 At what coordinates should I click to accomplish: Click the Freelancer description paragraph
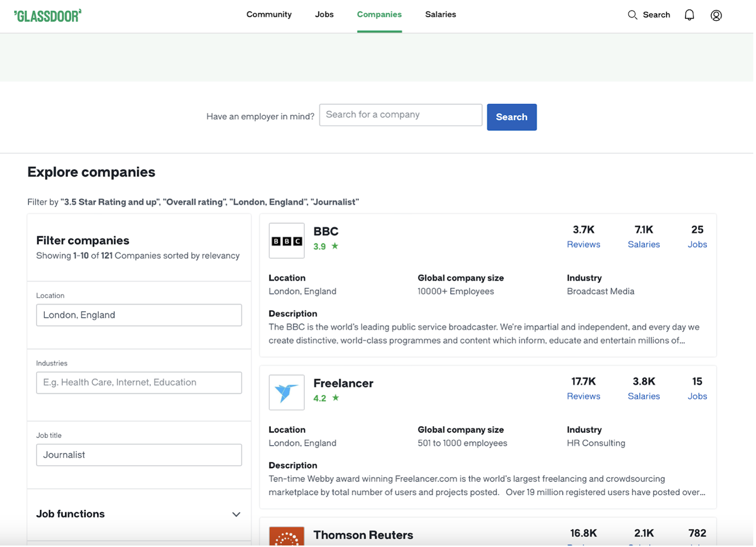488,486
